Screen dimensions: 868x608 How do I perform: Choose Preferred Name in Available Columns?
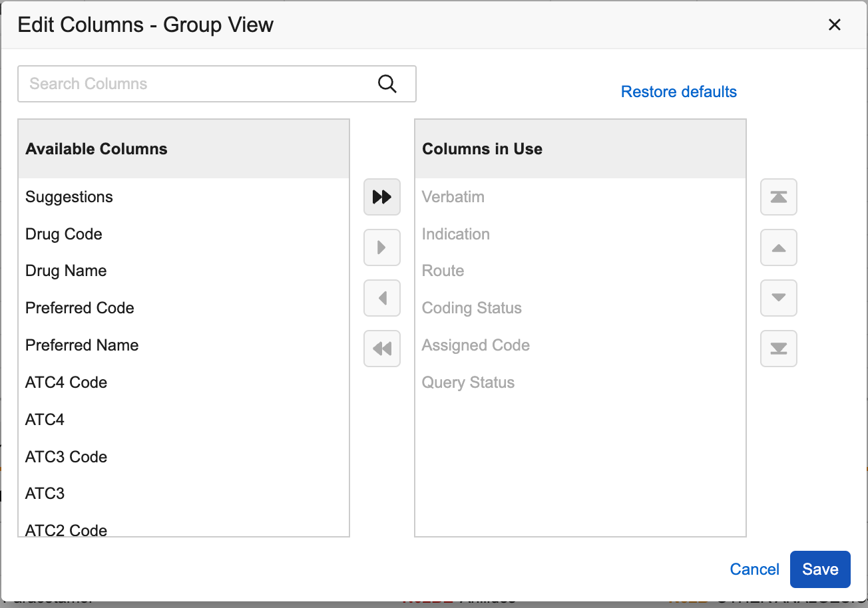82,345
